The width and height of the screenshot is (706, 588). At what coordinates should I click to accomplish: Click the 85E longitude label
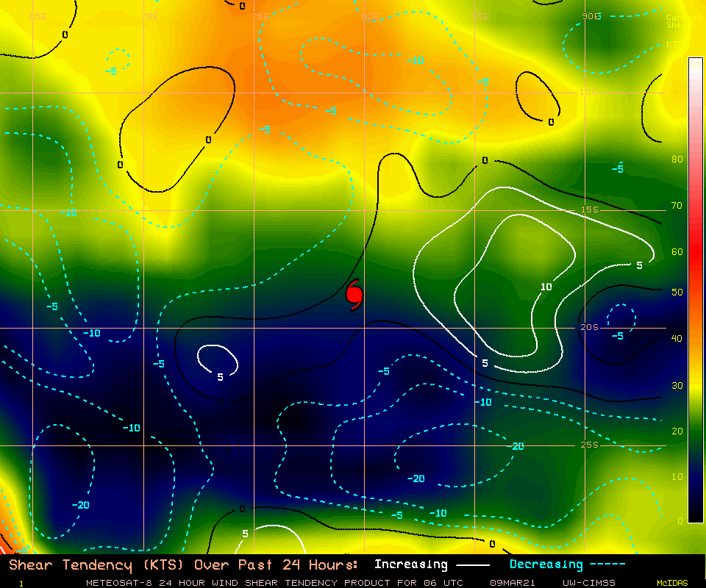480,16
